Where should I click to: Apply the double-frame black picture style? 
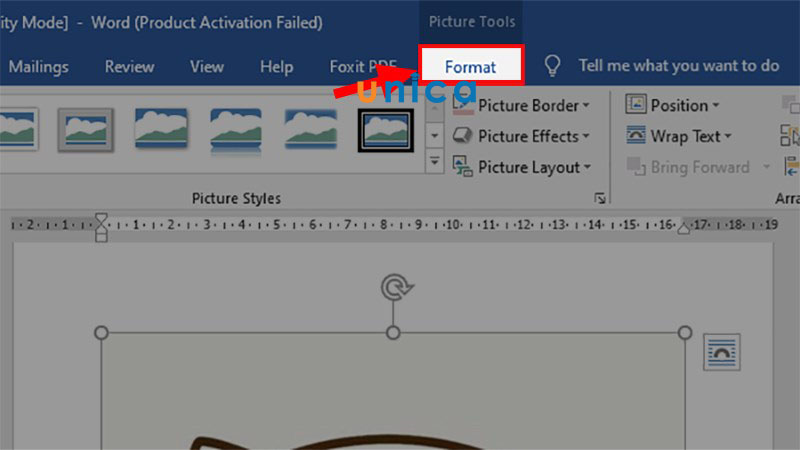[x=386, y=130]
